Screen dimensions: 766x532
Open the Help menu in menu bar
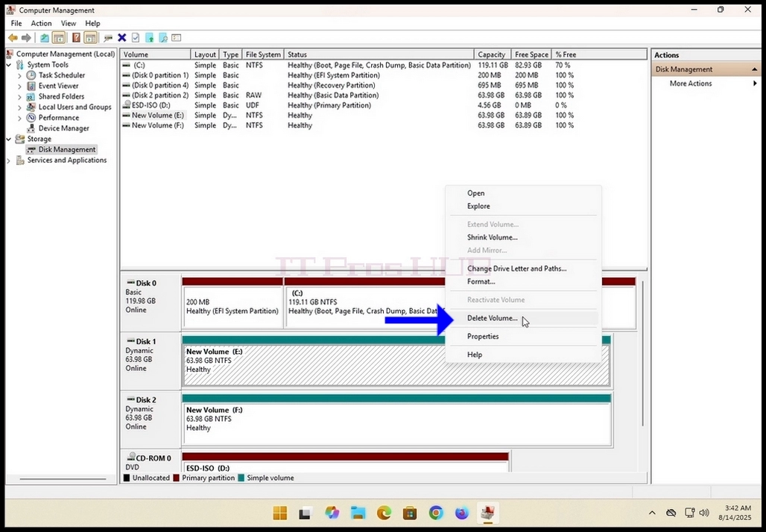92,23
